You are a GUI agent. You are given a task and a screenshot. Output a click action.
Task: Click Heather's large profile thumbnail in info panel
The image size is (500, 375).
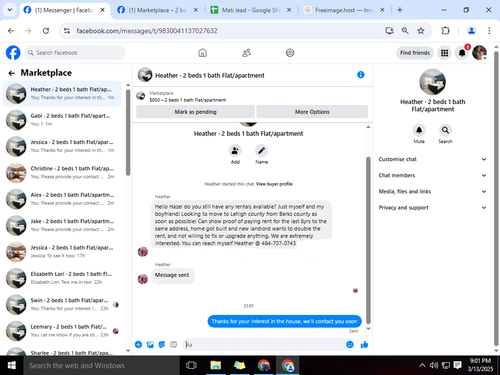(x=432, y=82)
